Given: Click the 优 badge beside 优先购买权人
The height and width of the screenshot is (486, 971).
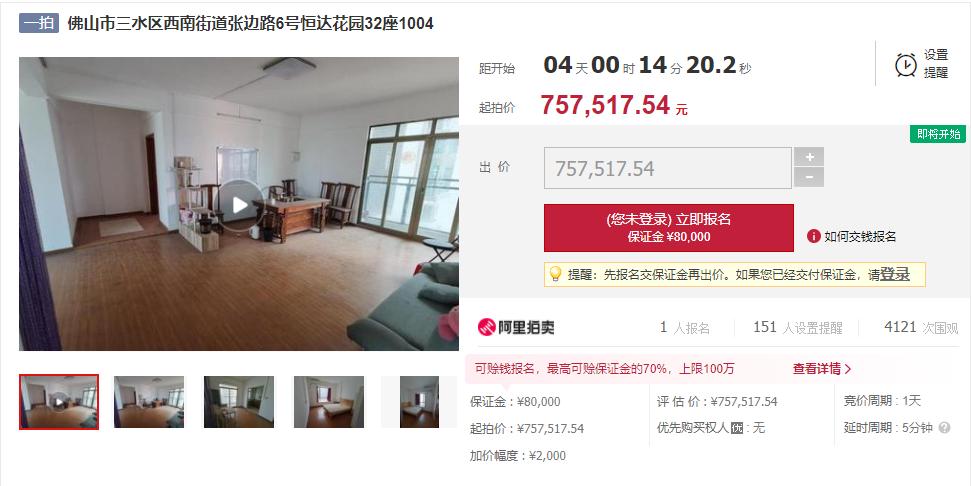Looking at the screenshot, I should point(736,428).
